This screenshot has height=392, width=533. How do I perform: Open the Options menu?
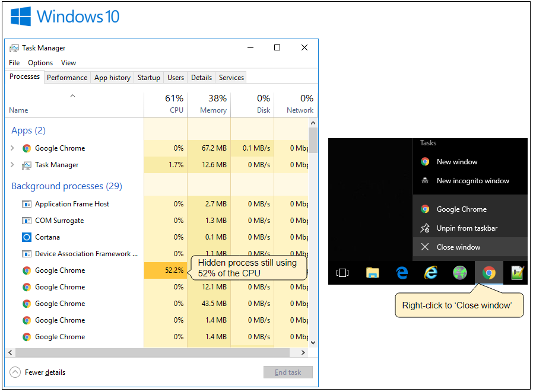pos(40,63)
